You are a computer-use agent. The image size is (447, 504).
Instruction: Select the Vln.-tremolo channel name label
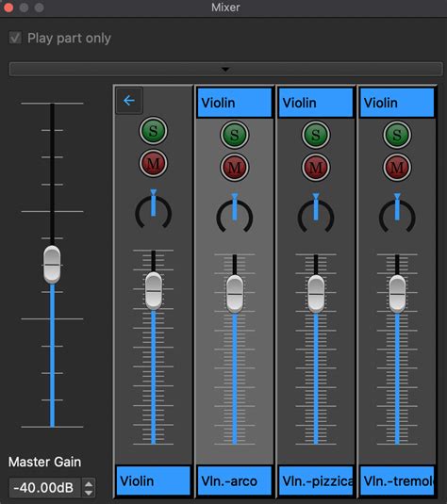click(x=397, y=480)
